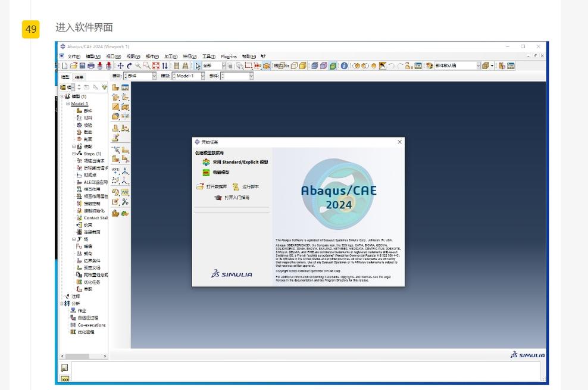Screen dimensions: 588x390
Task: Click the wrench Geometry Repair tools icon
Action: coord(125,202)
